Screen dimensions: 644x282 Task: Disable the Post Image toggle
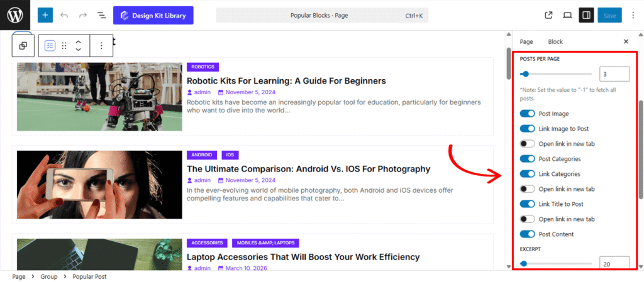[527, 114]
